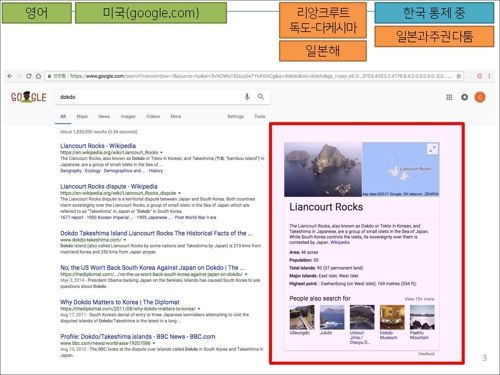Click the dokdo search input field
500x375 pixels.
pos(150,97)
